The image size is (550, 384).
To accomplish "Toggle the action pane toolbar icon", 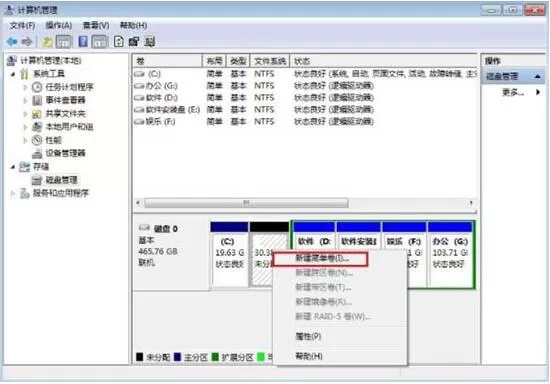I will 100,42.
